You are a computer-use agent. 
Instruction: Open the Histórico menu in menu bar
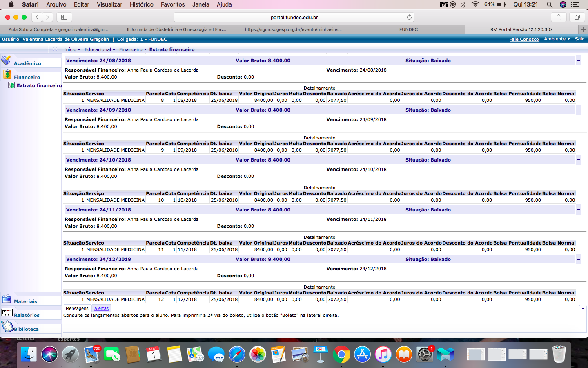pyautogui.click(x=141, y=4)
